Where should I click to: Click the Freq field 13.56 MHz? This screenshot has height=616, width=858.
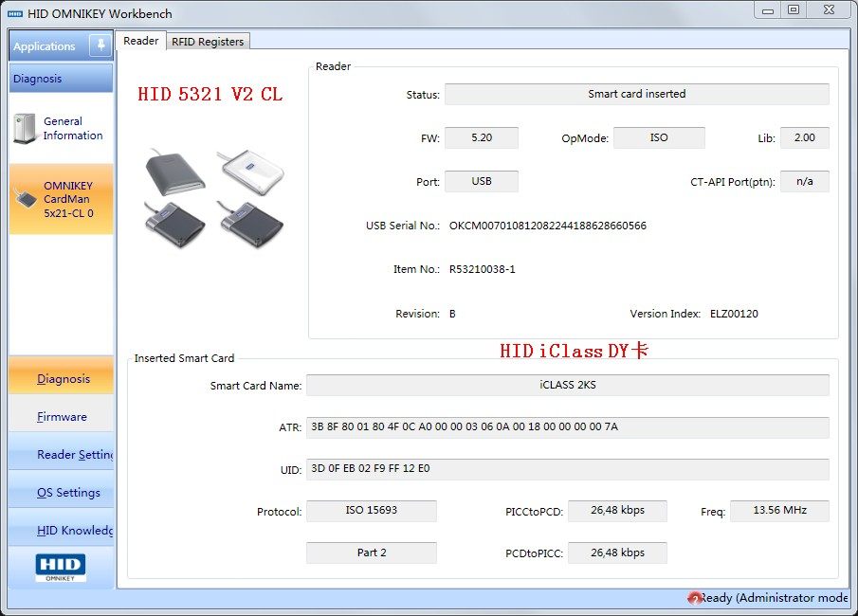tap(779, 511)
